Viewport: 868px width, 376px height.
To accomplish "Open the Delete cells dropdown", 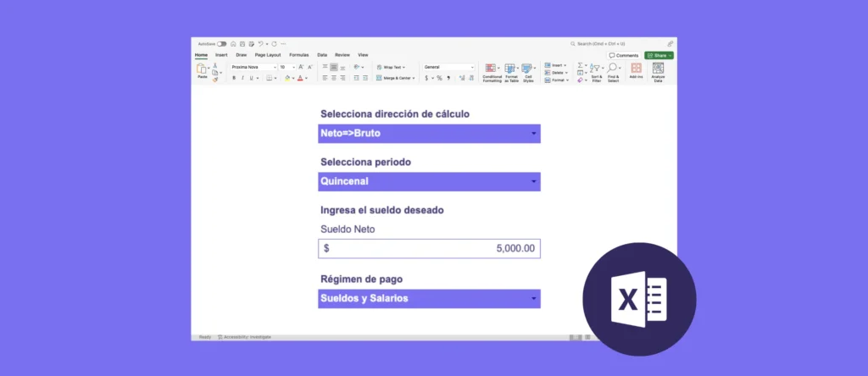I will tap(556, 73).
